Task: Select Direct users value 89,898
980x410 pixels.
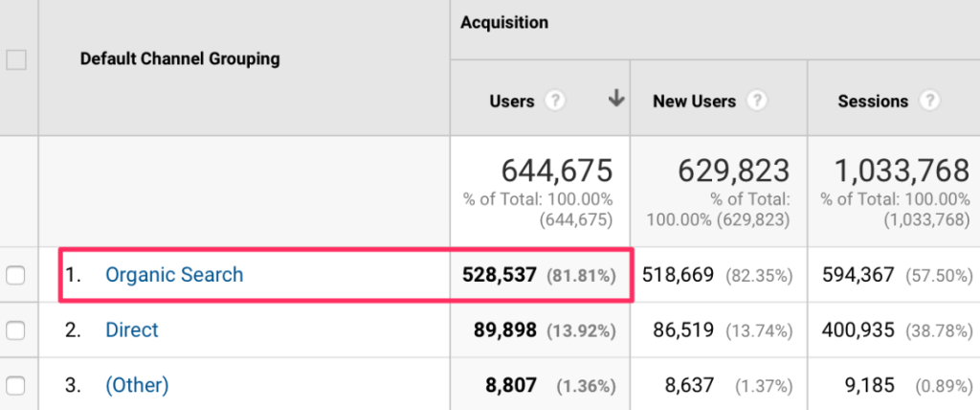Action: pos(505,330)
